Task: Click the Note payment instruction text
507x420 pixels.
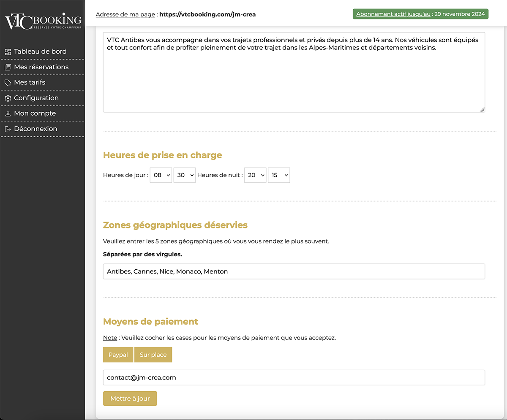Action: click(219, 338)
